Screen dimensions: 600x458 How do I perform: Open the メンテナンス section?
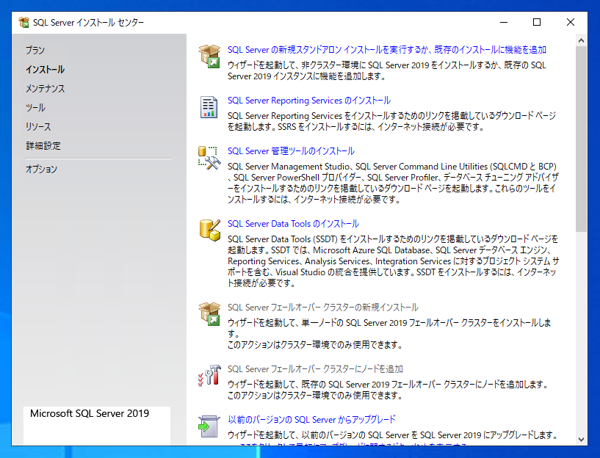(x=45, y=88)
